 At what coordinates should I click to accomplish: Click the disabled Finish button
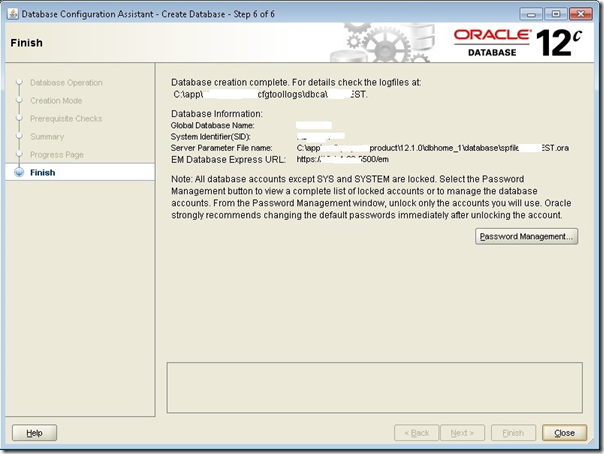point(513,433)
